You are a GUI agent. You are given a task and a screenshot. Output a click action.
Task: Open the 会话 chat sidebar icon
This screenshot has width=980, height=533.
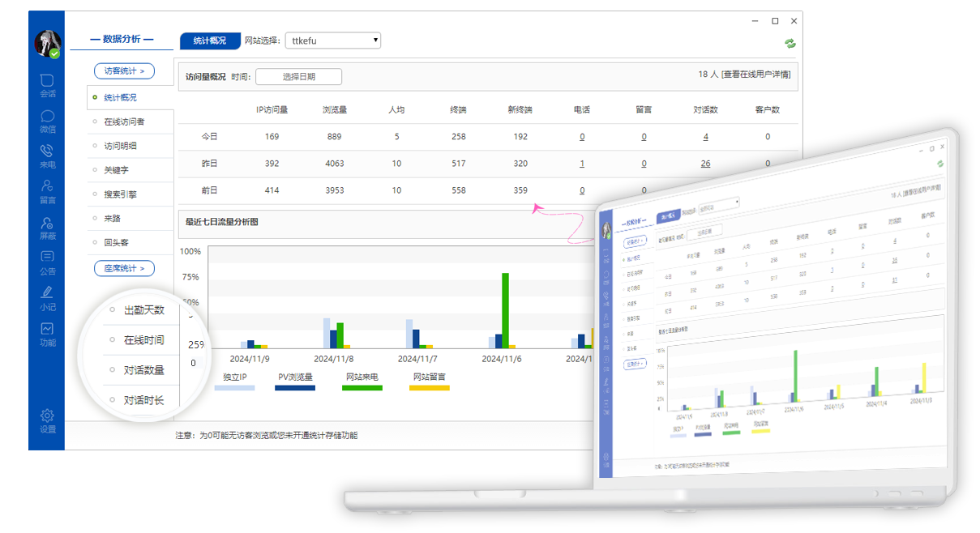(47, 85)
